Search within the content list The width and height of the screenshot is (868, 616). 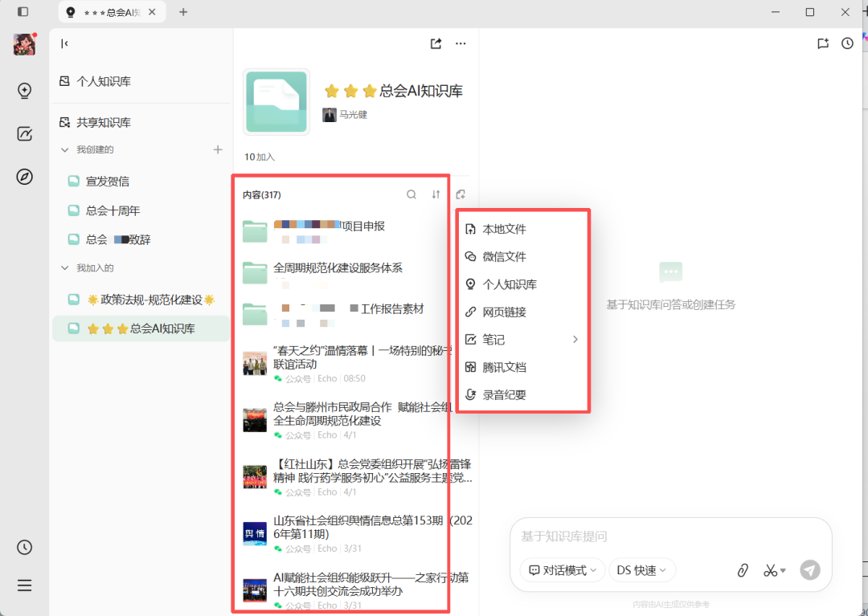[411, 194]
